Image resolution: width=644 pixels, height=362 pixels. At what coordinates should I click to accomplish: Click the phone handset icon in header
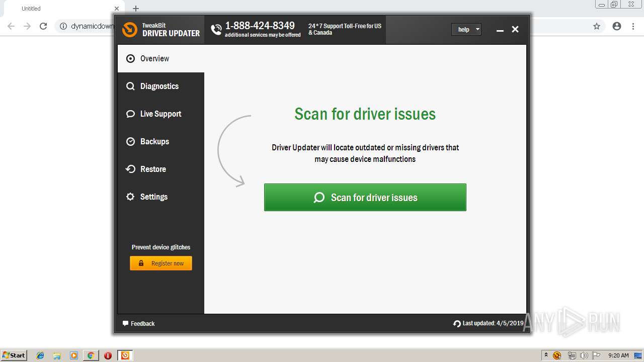coord(216,30)
